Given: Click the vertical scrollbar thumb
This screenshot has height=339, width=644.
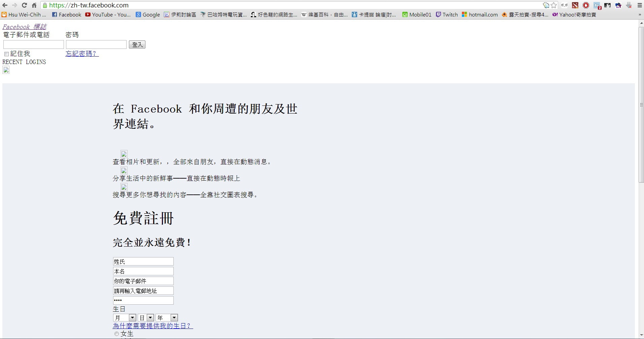Looking at the screenshot, I should (x=641, y=104).
